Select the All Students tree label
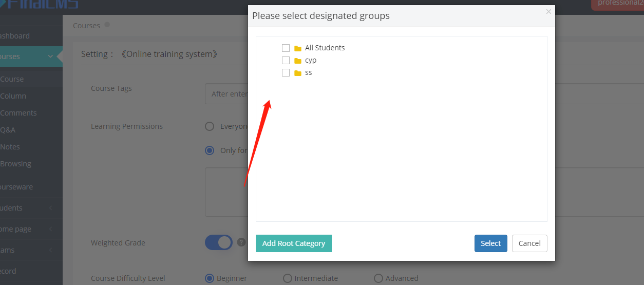Viewport: 644px width, 285px height. [x=325, y=48]
